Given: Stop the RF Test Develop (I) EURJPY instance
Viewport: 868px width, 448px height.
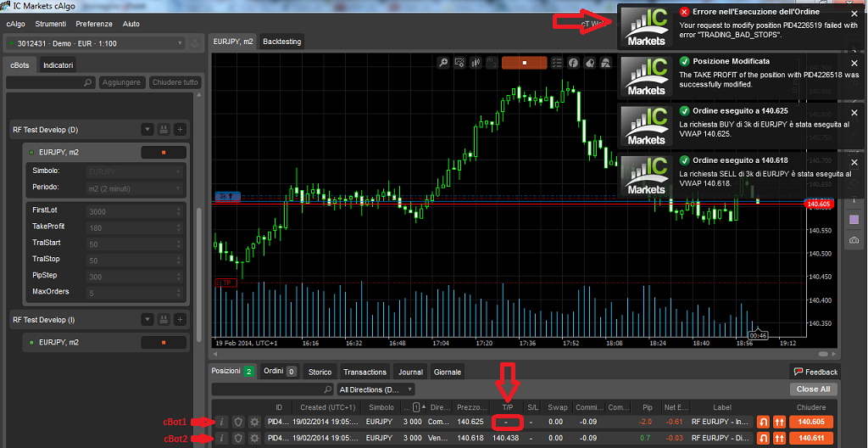Looking at the screenshot, I should (x=164, y=342).
